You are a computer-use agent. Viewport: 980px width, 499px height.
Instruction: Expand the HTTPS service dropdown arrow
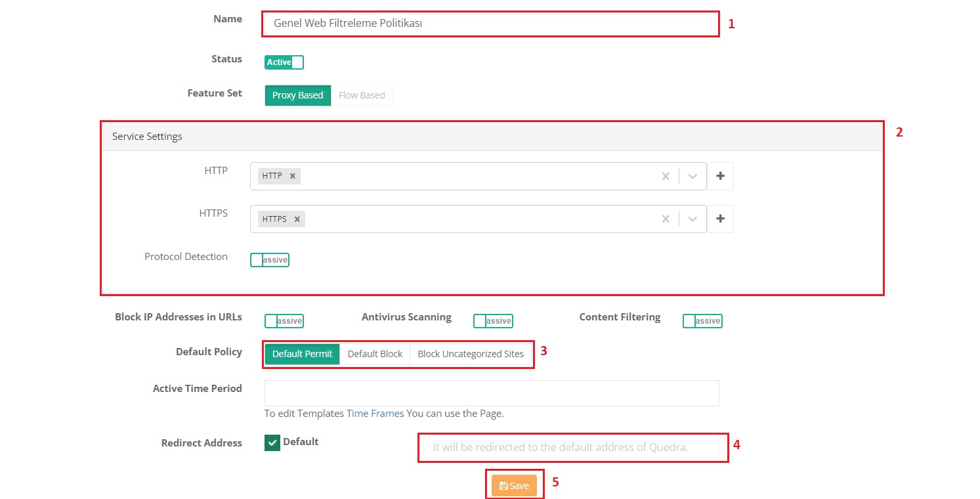(692, 219)
